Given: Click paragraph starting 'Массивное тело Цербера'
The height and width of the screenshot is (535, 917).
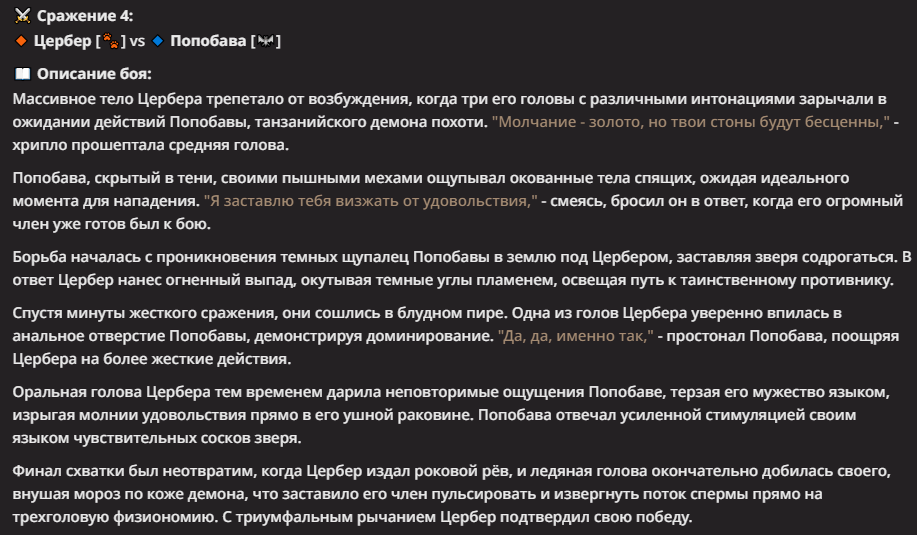Looking at the screenshot, I should (x=456, y=122).
